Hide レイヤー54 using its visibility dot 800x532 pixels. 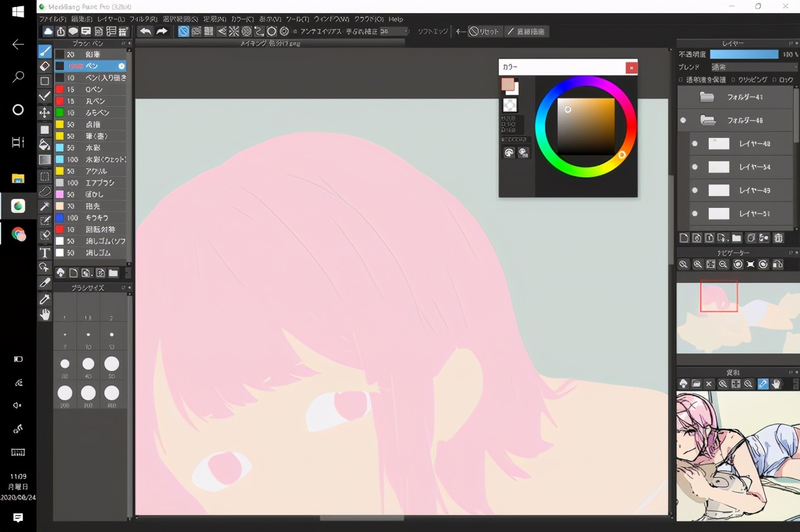[x=694, y=167]
